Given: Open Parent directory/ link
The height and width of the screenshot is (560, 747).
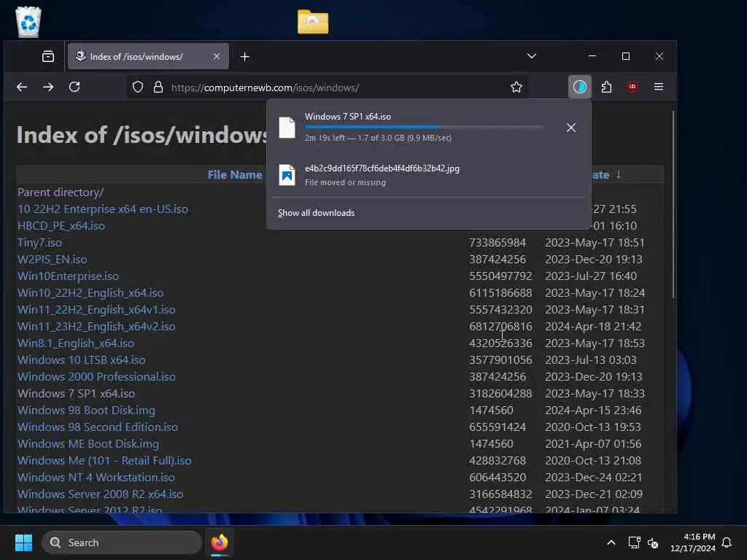Looking at the screenshot, I should pos(61,192).
